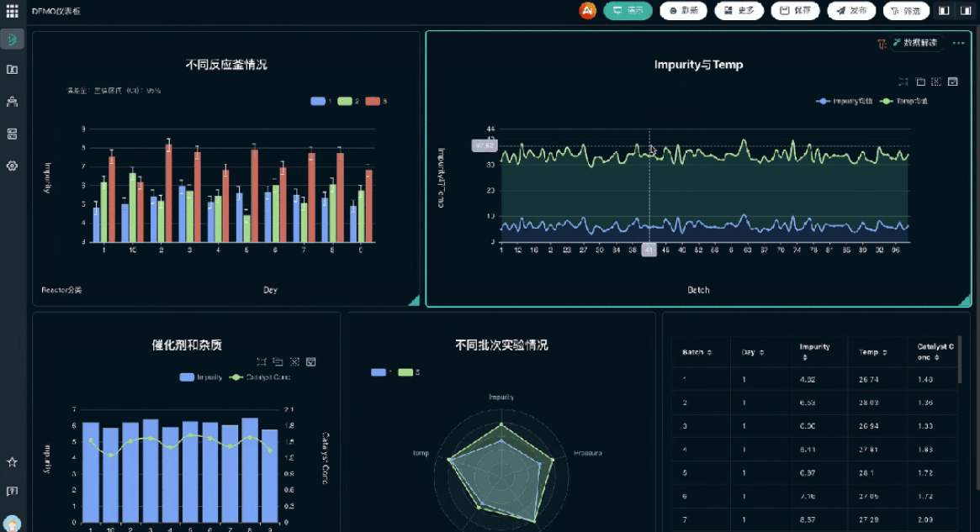Click the orange filter icon beside 数据解读

pos(882,43)
